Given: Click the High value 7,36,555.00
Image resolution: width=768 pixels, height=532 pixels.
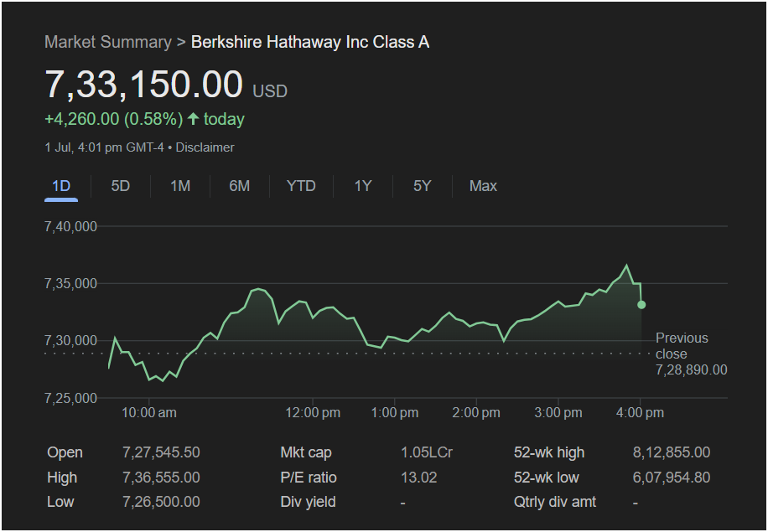Looking at the screenshot, I should click(161, 478).
